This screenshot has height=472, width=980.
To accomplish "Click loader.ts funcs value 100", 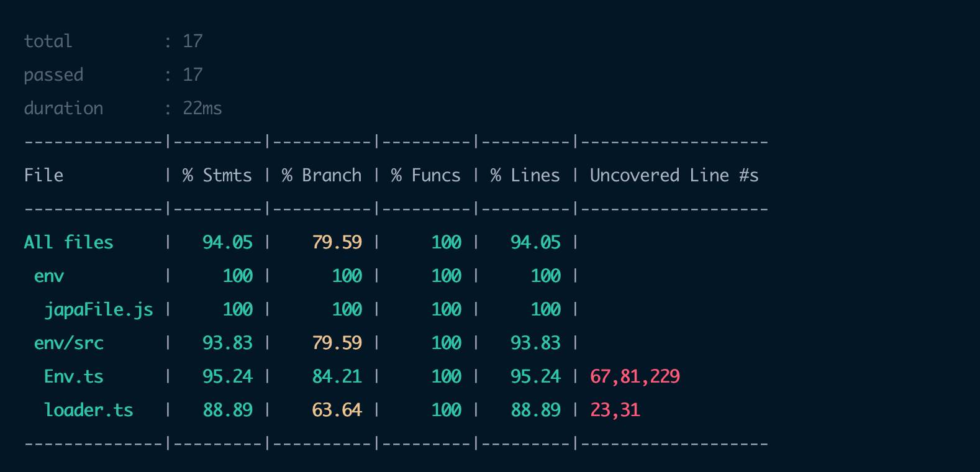I will 447,410.
